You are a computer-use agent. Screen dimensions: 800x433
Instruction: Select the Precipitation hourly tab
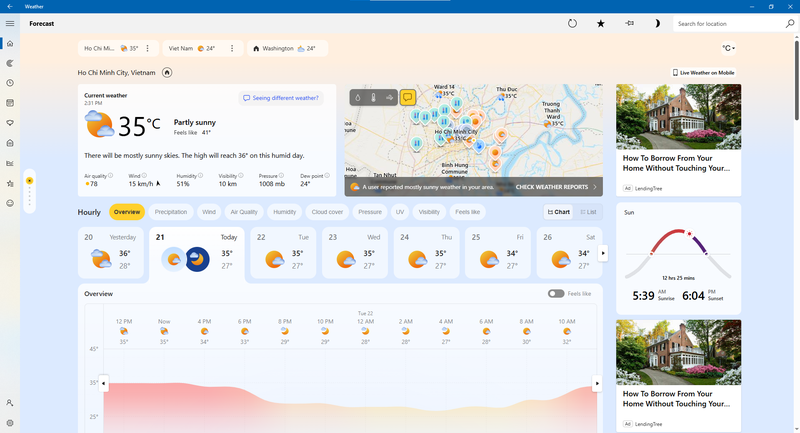click(x=171, y=212)
